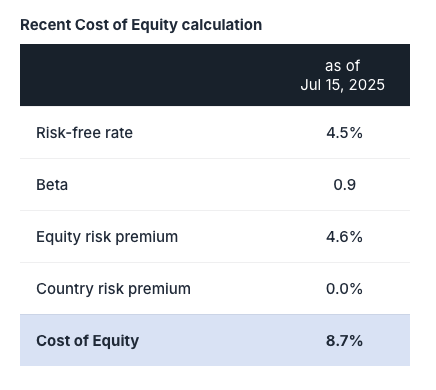Click the 4.5% risk-free rate value
Screen dimensions: 436x390
344,133
